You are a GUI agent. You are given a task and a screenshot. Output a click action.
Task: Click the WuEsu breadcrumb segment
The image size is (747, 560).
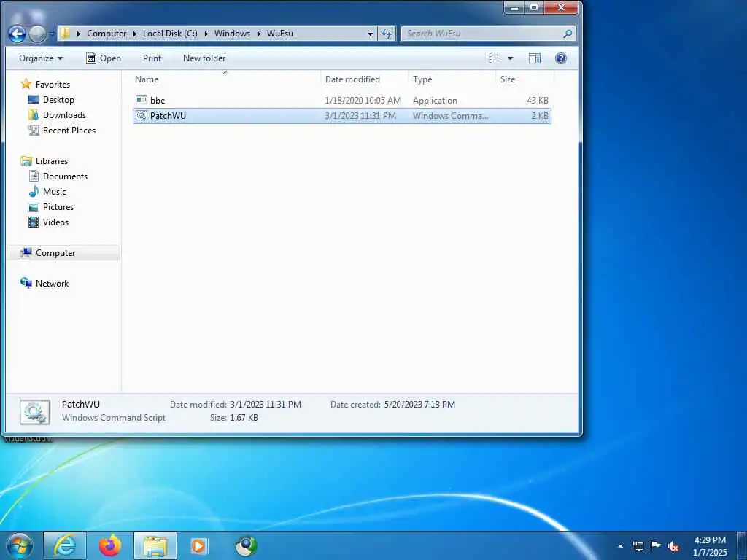(279, 34)
